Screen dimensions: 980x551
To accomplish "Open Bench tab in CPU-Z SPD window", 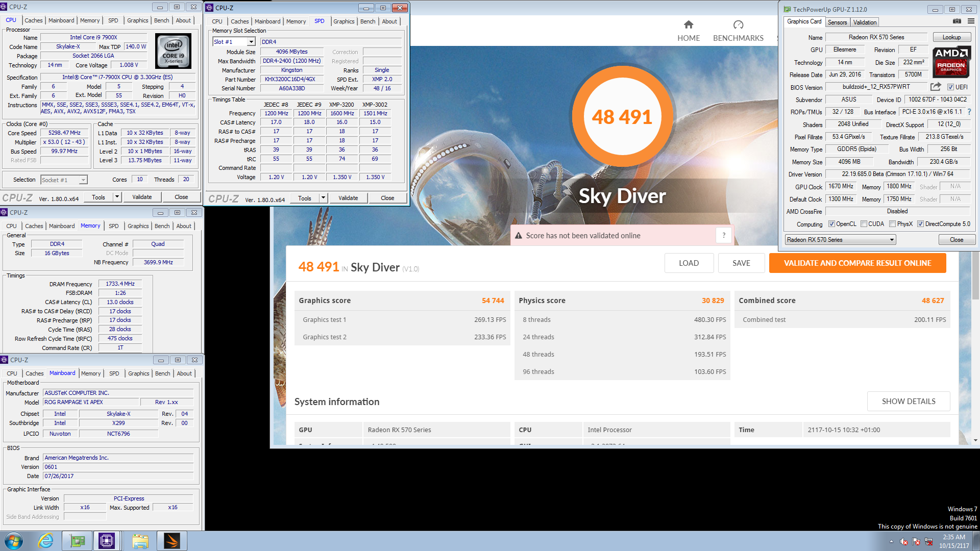I will (367, 21).
